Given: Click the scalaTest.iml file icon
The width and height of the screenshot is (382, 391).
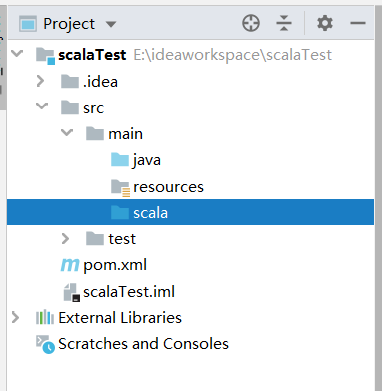Looking at the screenshot, I should click(x=71, y=292).
